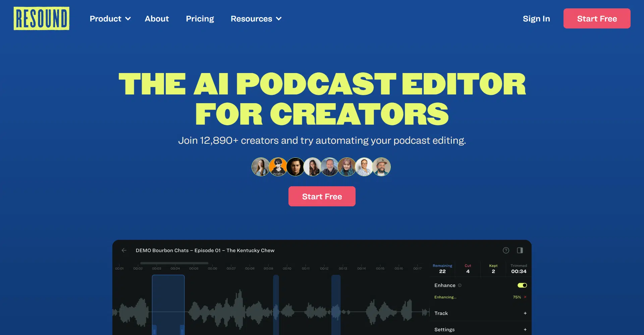Click the Sign In link
The height and width of the screenshot is (335, 644).
(x=536, y=19)
